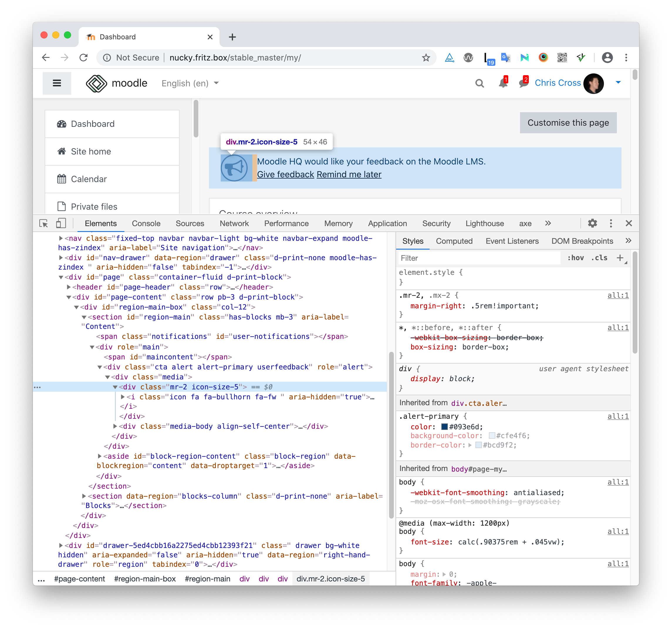Collapse the mr-2 icon-size-5 div node
This screenshot has width=672, height=629.
coord(115,387)
